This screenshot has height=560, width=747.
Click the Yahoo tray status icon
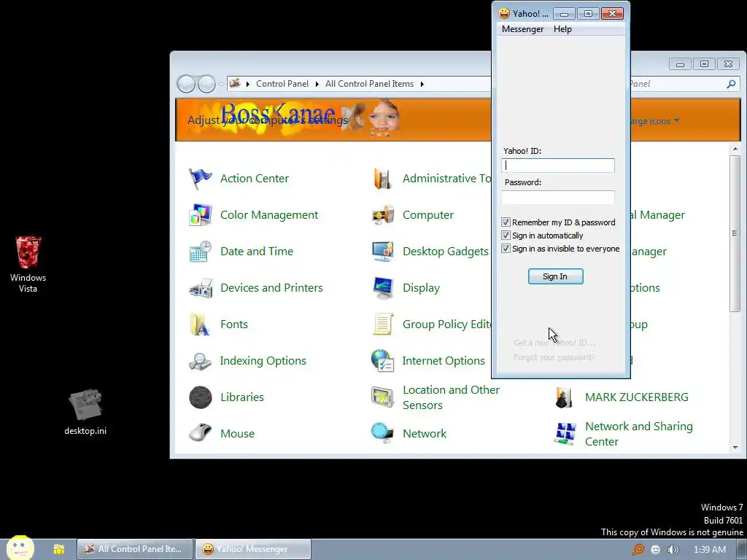tap(656, 550)
